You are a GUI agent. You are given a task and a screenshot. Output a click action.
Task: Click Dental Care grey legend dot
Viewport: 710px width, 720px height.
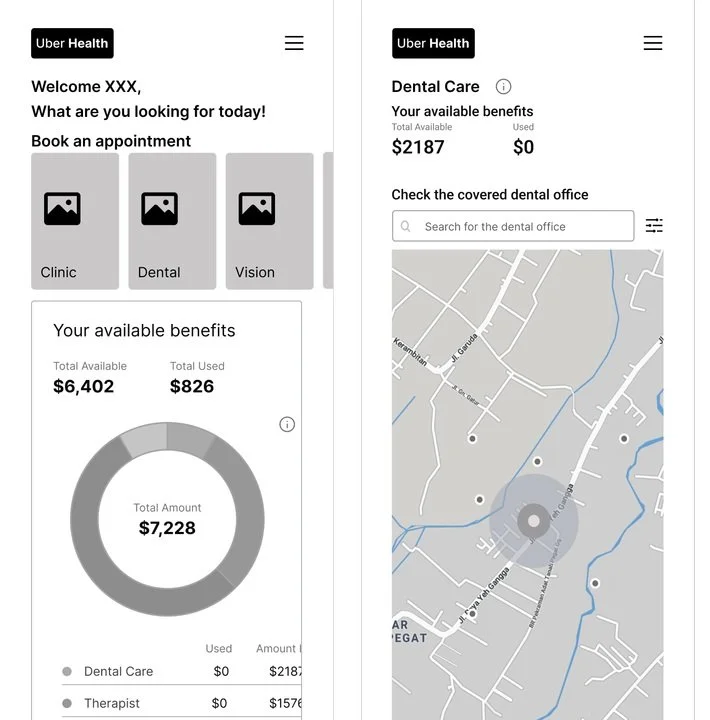click(67, 671)
